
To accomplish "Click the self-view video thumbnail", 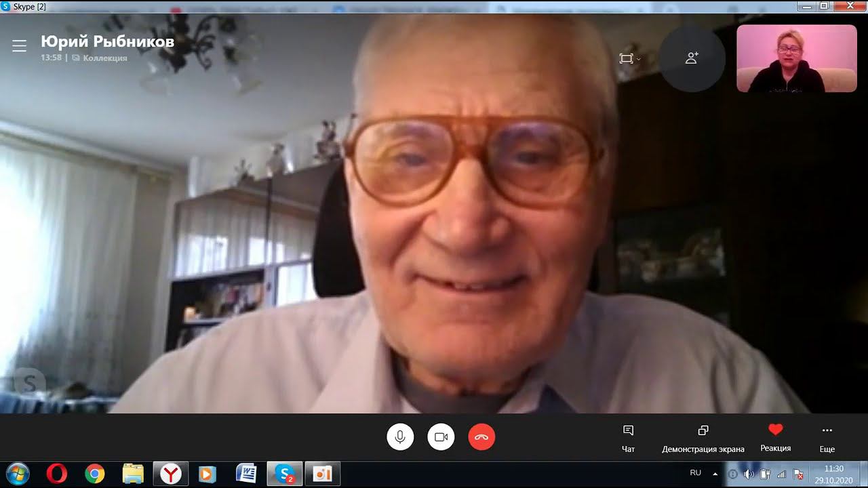I will click(x=797, y=58).
